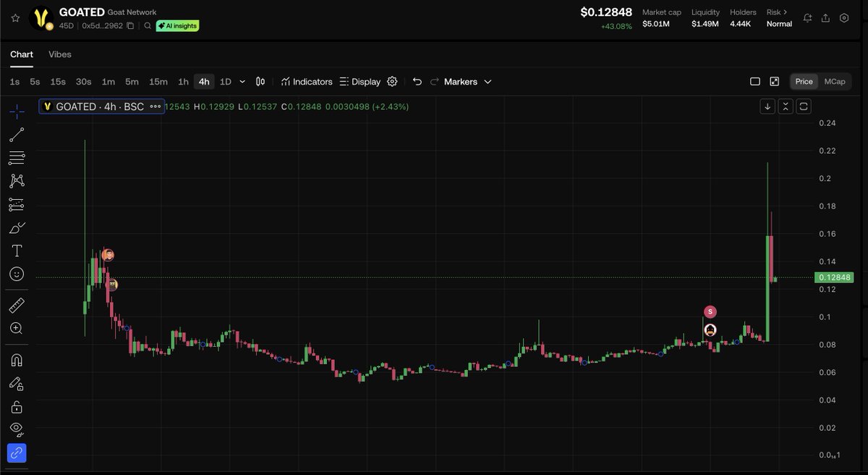
Task: Click the reset/sync chart button
Action: tap(804, 106)
